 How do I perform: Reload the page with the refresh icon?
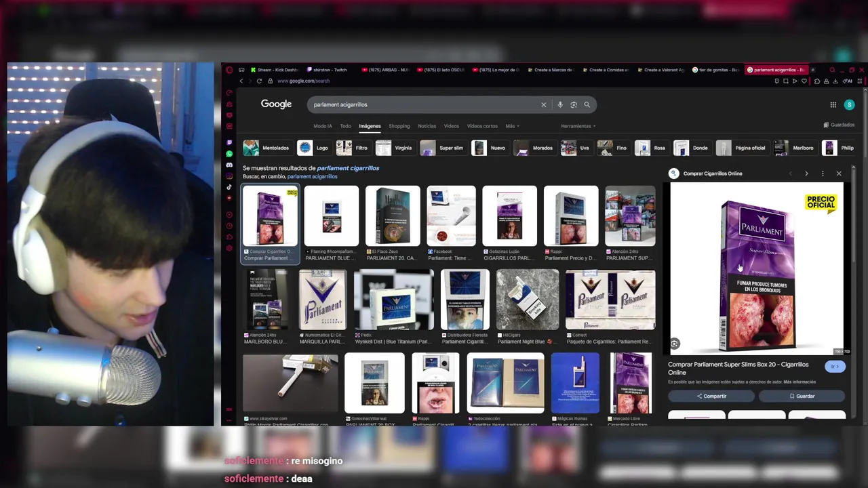tap(259, 81)
